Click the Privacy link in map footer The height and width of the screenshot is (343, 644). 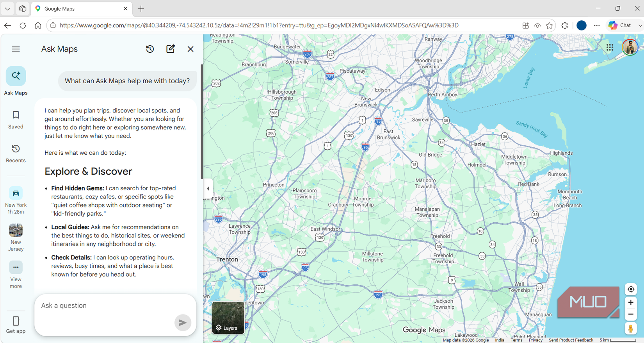535,340
